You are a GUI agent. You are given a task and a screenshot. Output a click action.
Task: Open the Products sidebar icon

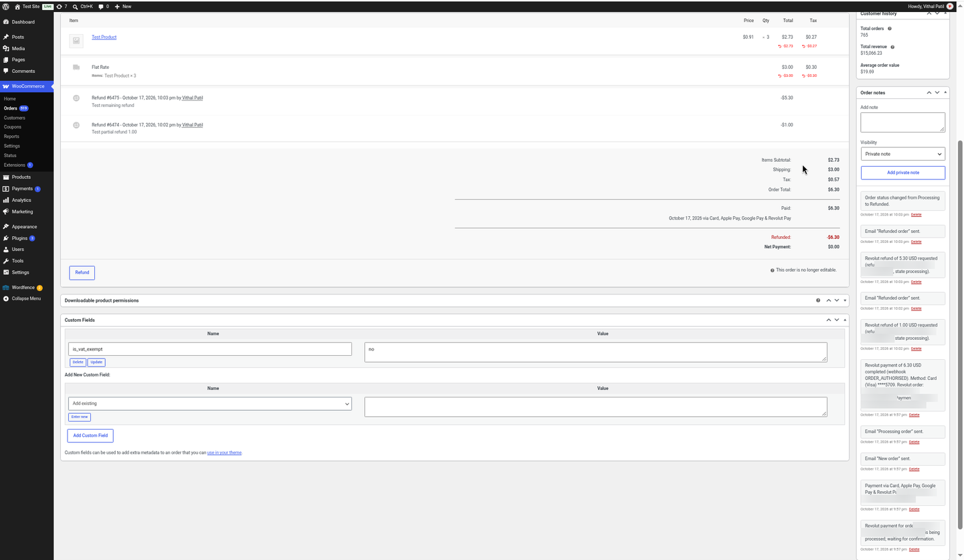6,177
